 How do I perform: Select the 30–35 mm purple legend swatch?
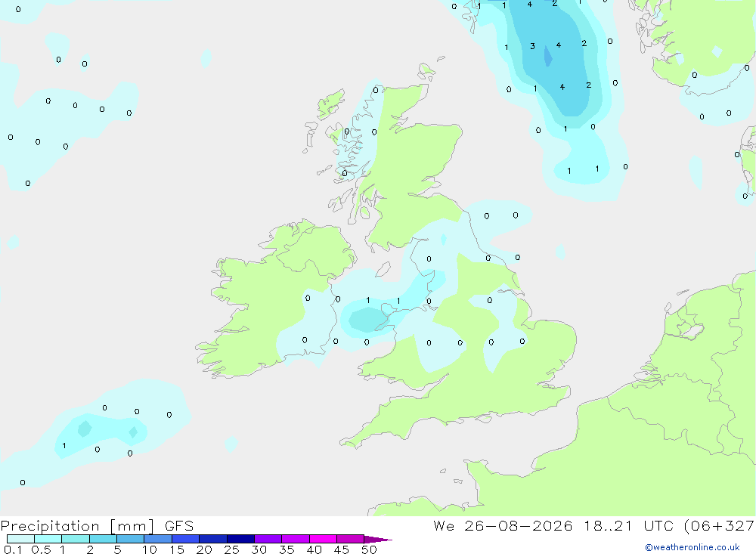coord(268,539)
